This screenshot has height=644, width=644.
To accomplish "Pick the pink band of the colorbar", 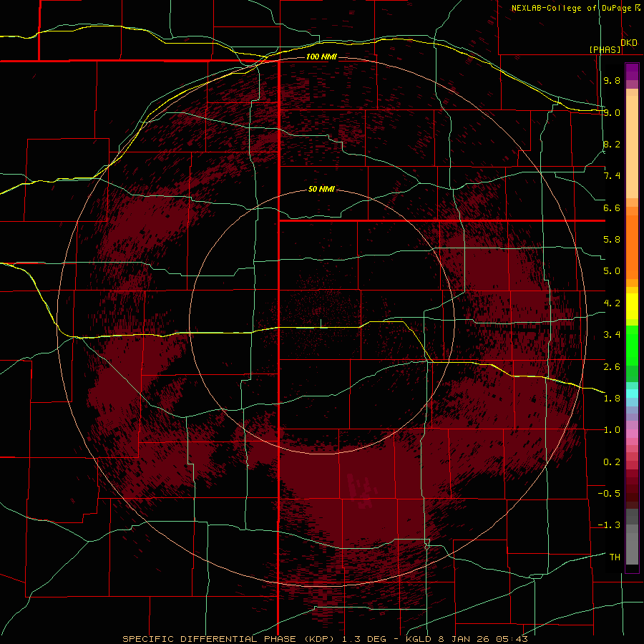I will (x=632, y=434).
